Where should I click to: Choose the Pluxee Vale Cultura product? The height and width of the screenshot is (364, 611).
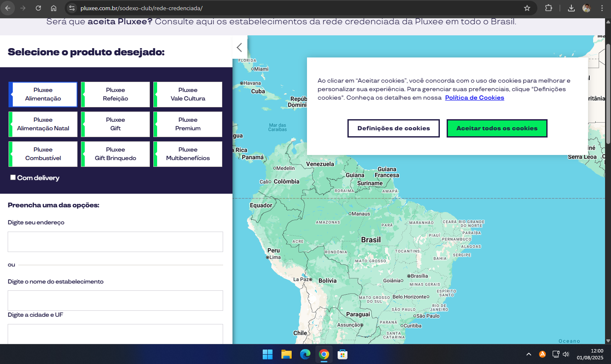188,95
